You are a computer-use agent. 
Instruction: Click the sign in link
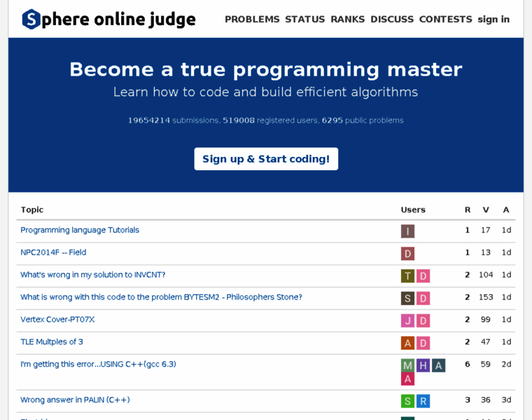click(493, 20)
